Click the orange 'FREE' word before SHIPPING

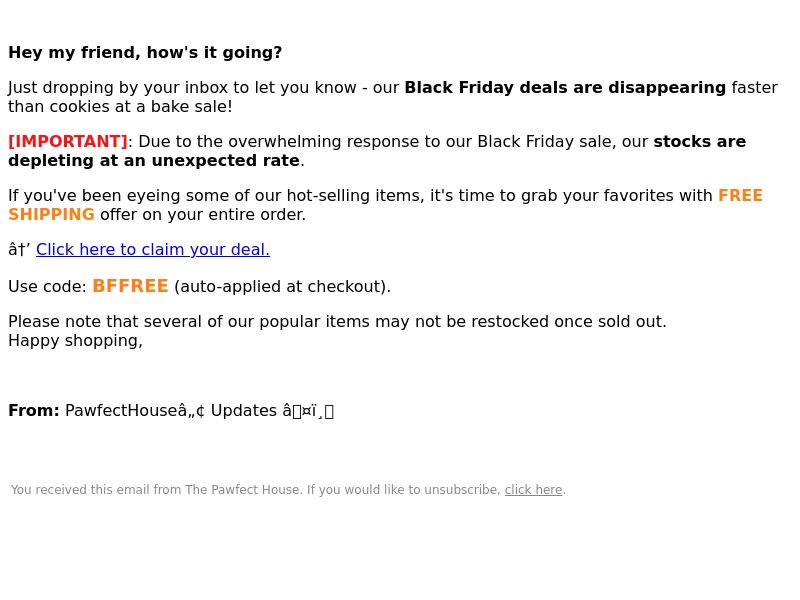pos(740,195)
